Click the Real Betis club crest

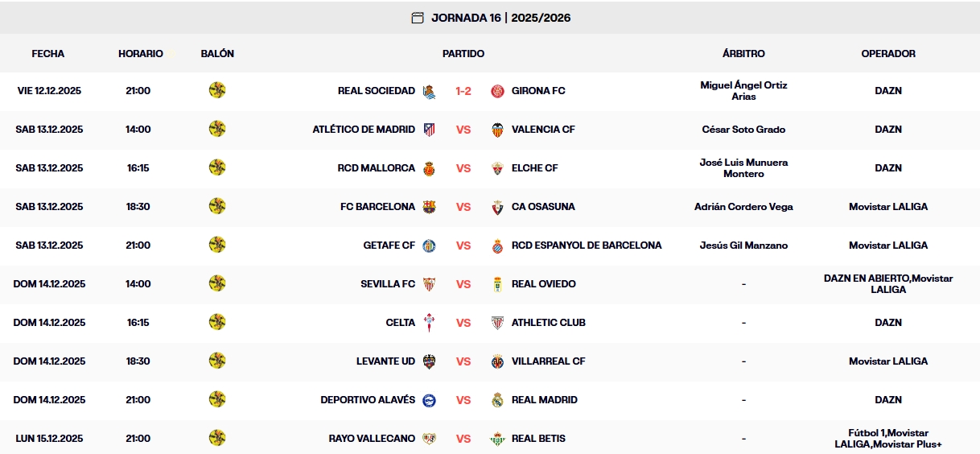coord(497,439)
